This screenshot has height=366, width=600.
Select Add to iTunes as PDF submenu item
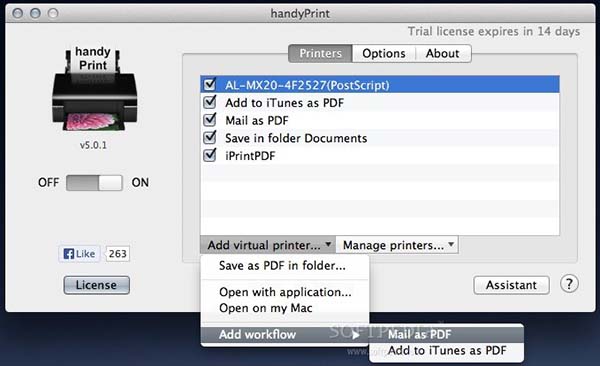pyautogui.click(x=446, y=350)
